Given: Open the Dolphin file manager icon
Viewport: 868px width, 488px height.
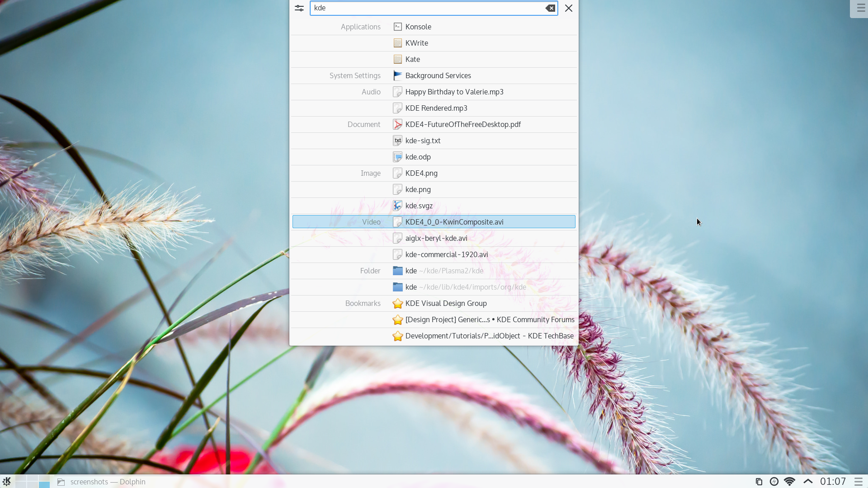Looking at the screenshot, I should click(61, 481).
